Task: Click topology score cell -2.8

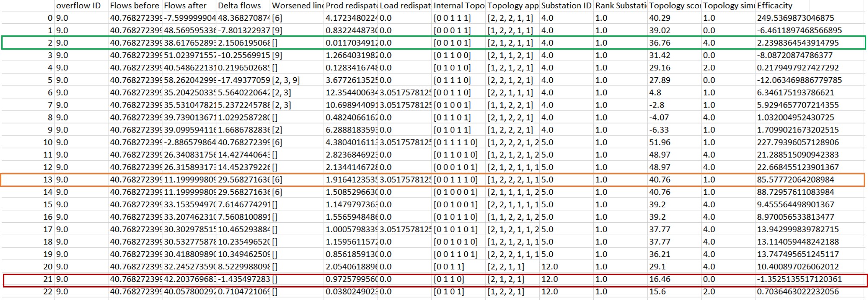Action: tap(656, 105)
